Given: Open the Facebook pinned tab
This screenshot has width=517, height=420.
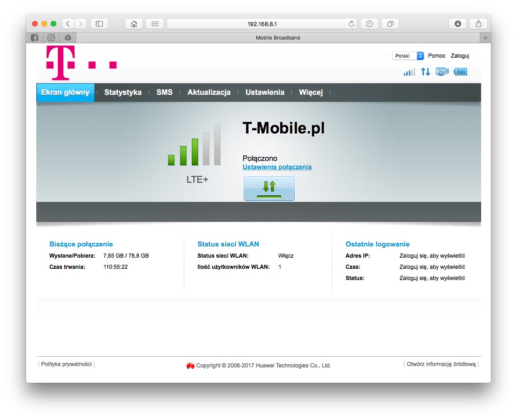Looking at the screenshot, I should click(34, 38).
